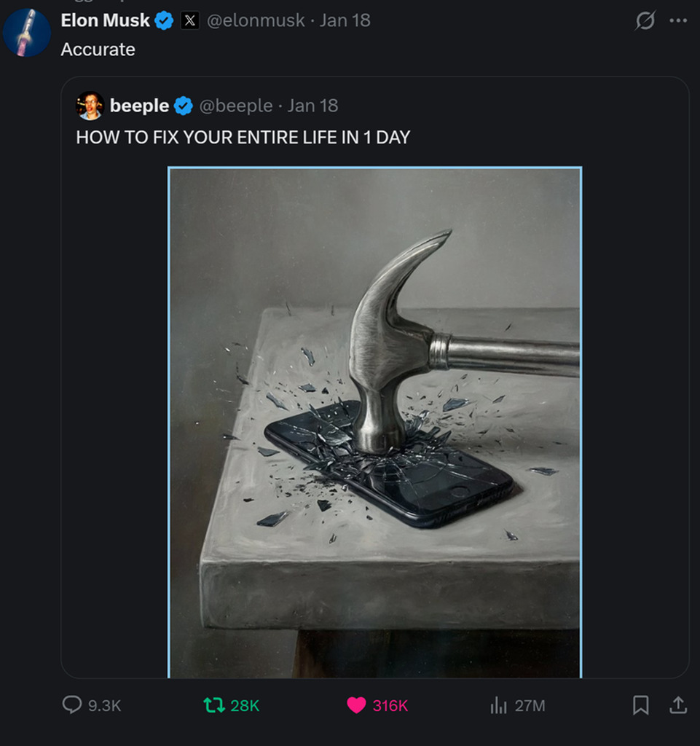Go to the @beeple handle

[236, 106]
